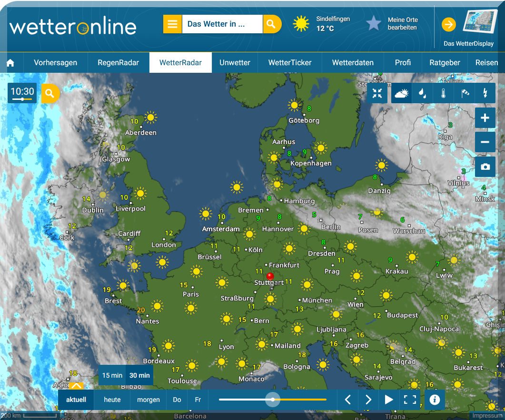Image resolution: width=505 pixels, height=420 pixels.
Task: Expand the 10:30 time selector
Action: pyautogui.click(x=22, y=93)
